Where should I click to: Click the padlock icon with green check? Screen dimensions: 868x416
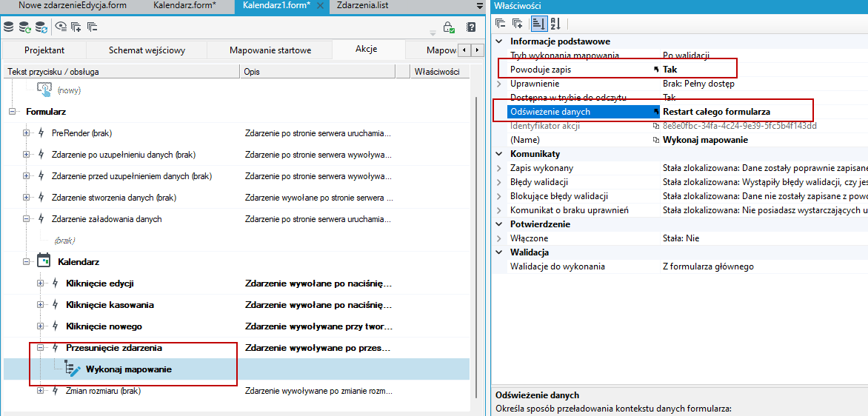449,27
